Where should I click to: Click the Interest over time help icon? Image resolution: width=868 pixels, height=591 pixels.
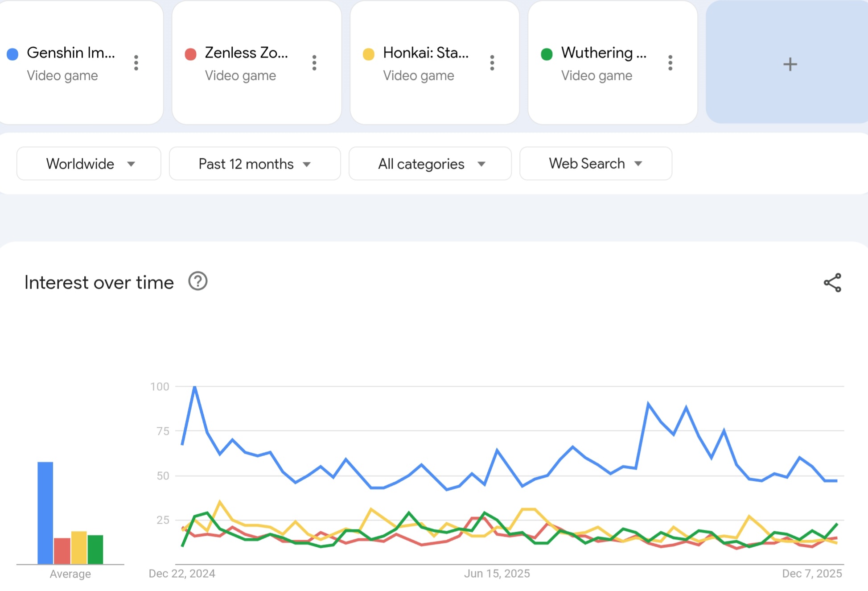[197, 281]
